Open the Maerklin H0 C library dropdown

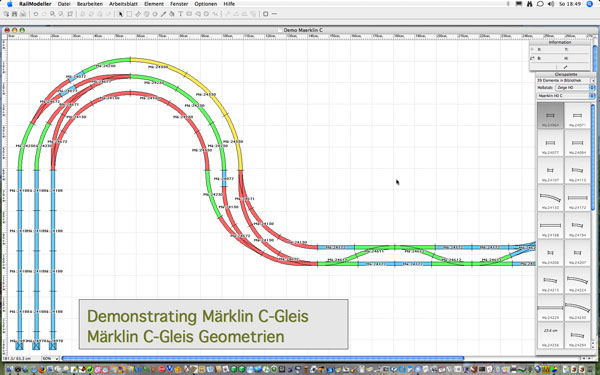click(566, 96)
